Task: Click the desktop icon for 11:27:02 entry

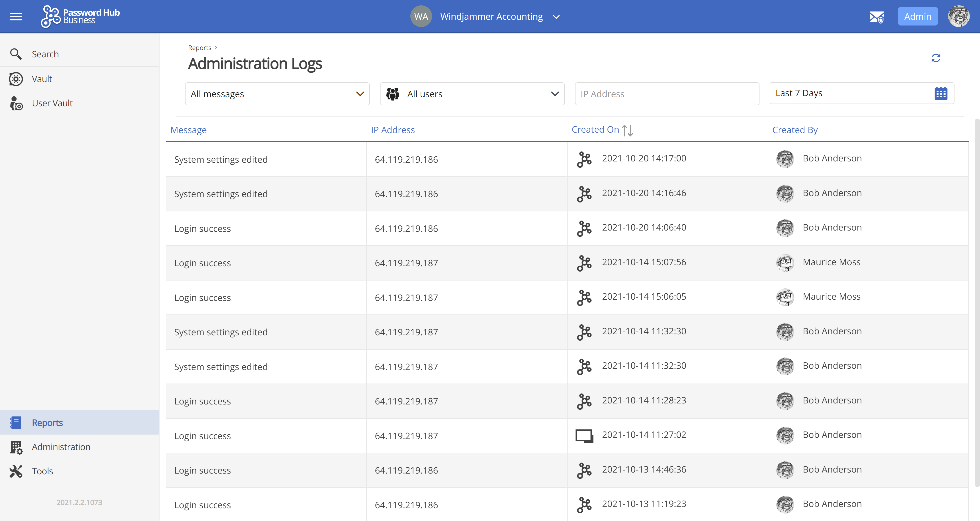Action: click(584, 436)
